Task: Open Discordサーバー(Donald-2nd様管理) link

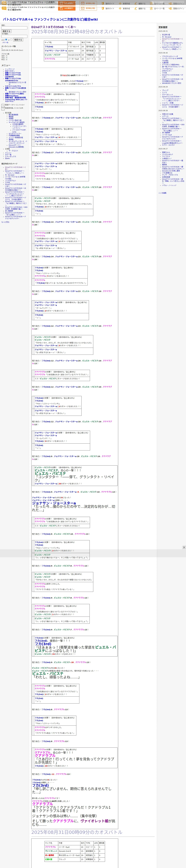Action: tap(16, 146)
